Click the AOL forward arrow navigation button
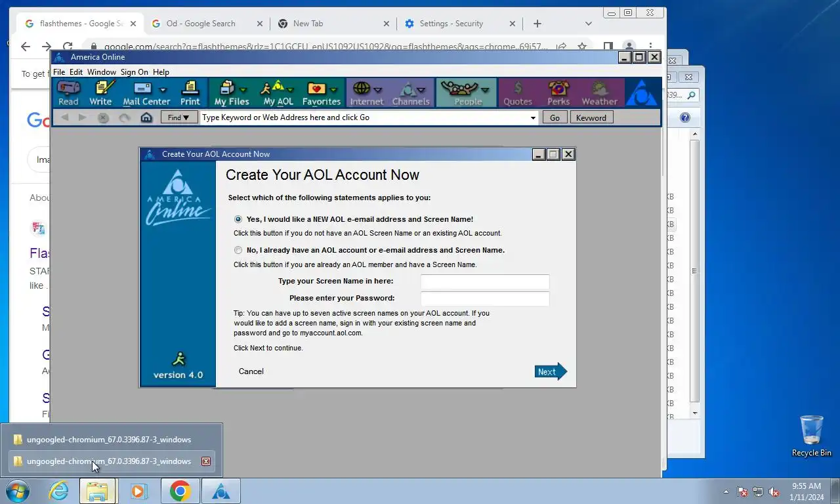 point(83,117)
